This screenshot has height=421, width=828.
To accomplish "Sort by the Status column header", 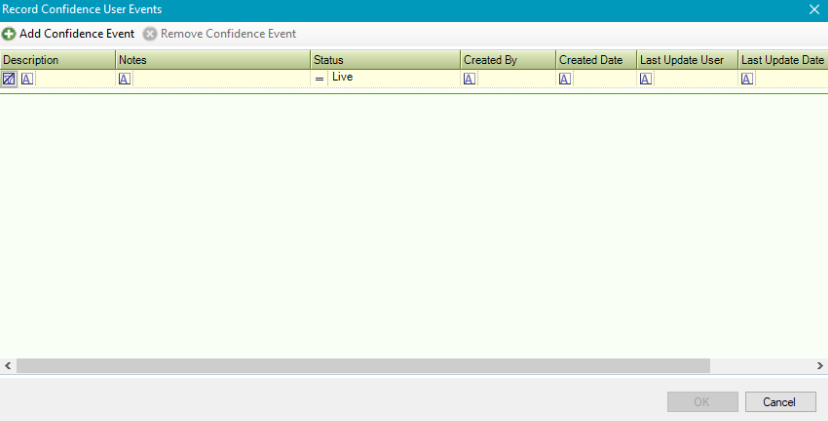I will coord(385,60).
